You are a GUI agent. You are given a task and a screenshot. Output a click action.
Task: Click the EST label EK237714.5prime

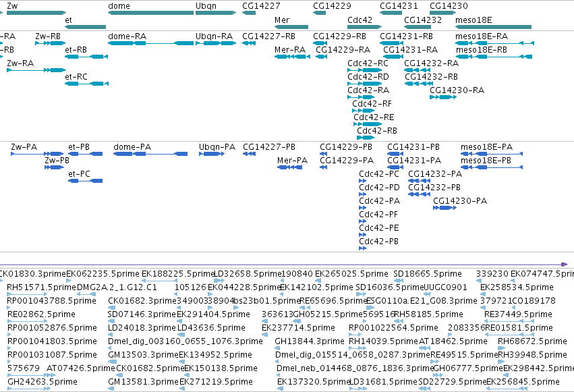298,328
